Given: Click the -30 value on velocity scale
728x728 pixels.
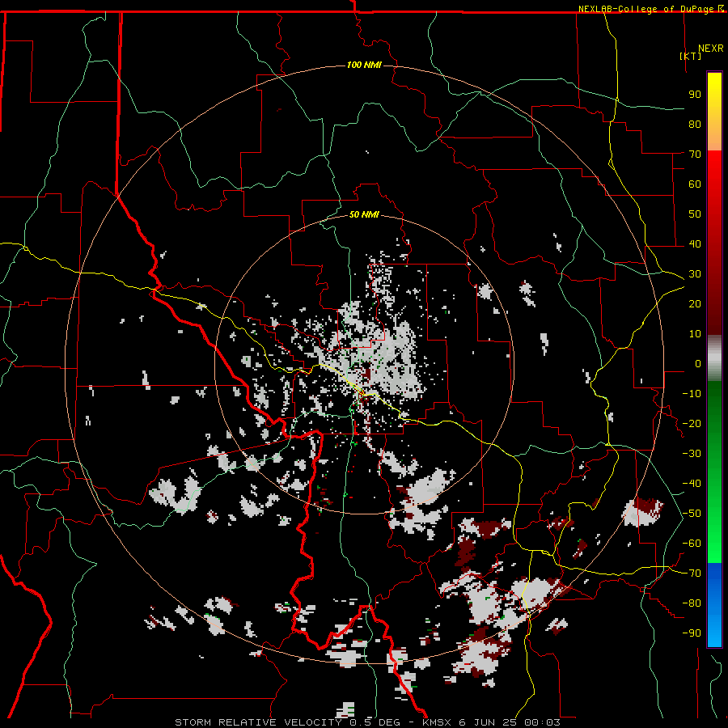Looking at the screenshot, I should click(x=692, y=454).
